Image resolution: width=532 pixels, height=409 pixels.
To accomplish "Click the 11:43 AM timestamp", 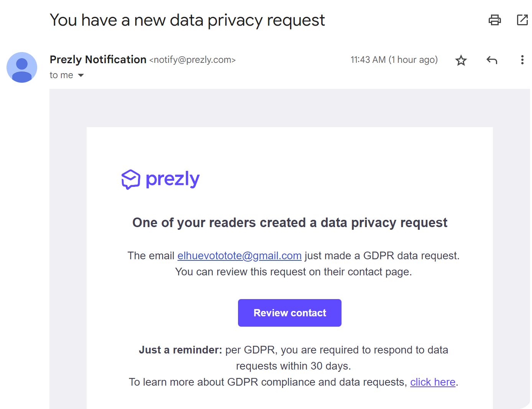I will click(394, 60).
